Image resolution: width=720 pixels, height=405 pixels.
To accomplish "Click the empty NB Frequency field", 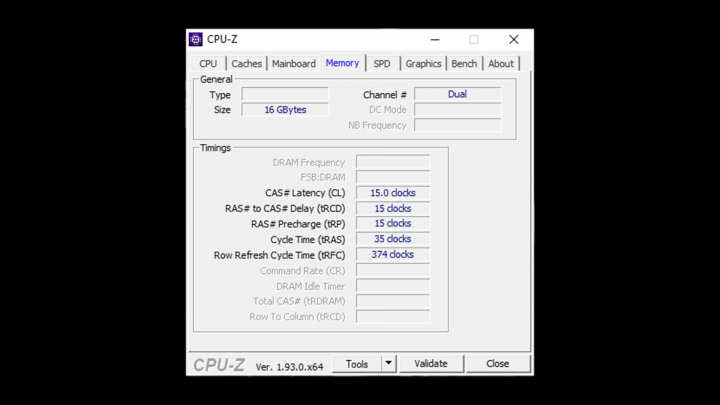I will [x=457, y=125].
